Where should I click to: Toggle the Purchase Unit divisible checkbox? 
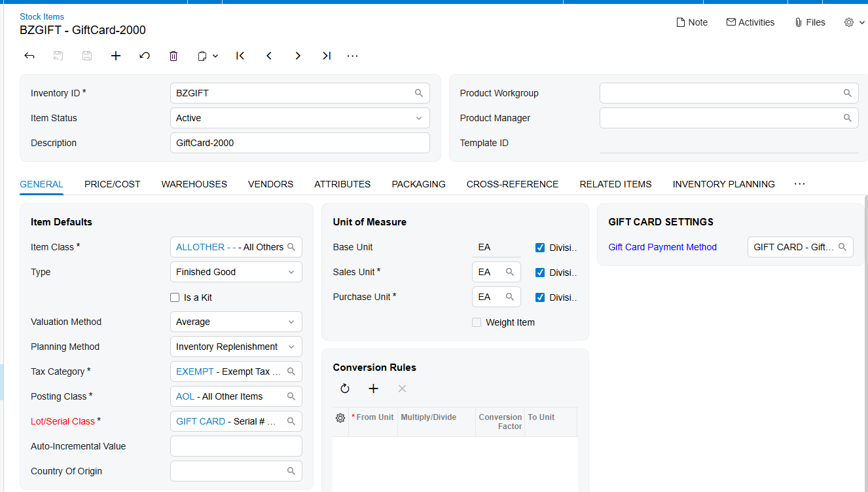pyautogui.click(x=540, y=297)
